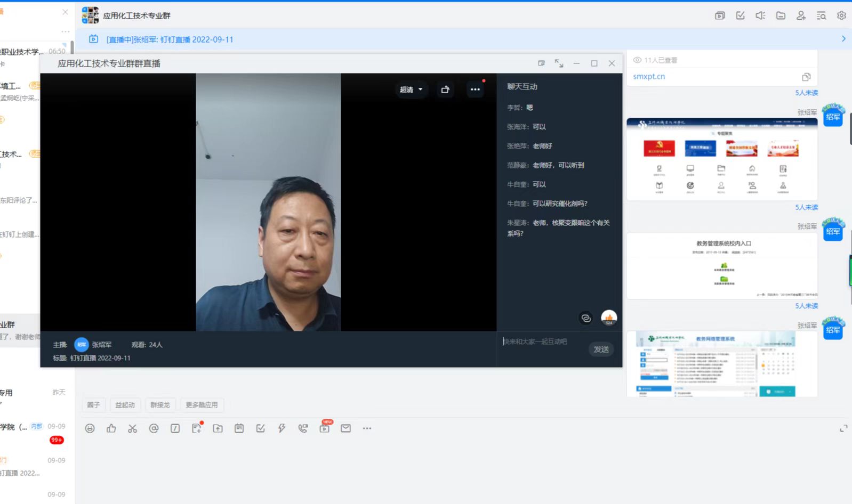Open the 圈子 quick app
Image resolution: width=852 pixels, height=504 pixels.
pos(93,405)
